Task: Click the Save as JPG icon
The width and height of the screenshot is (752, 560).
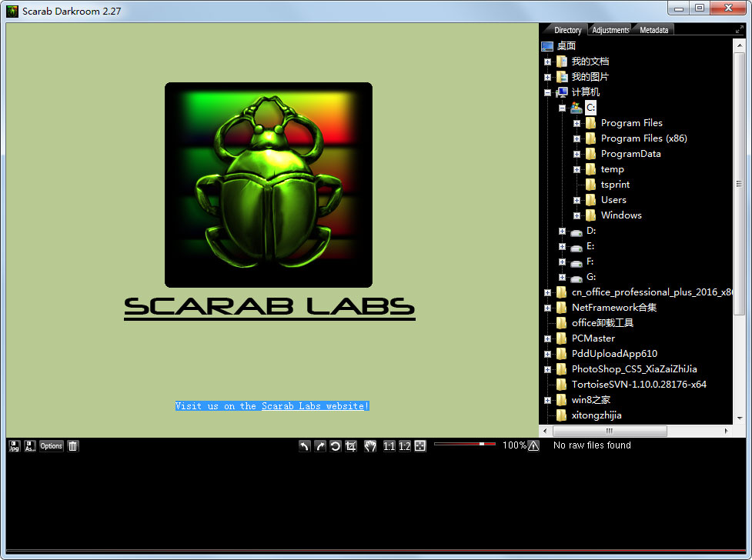Action: click(x=14, y=446)
